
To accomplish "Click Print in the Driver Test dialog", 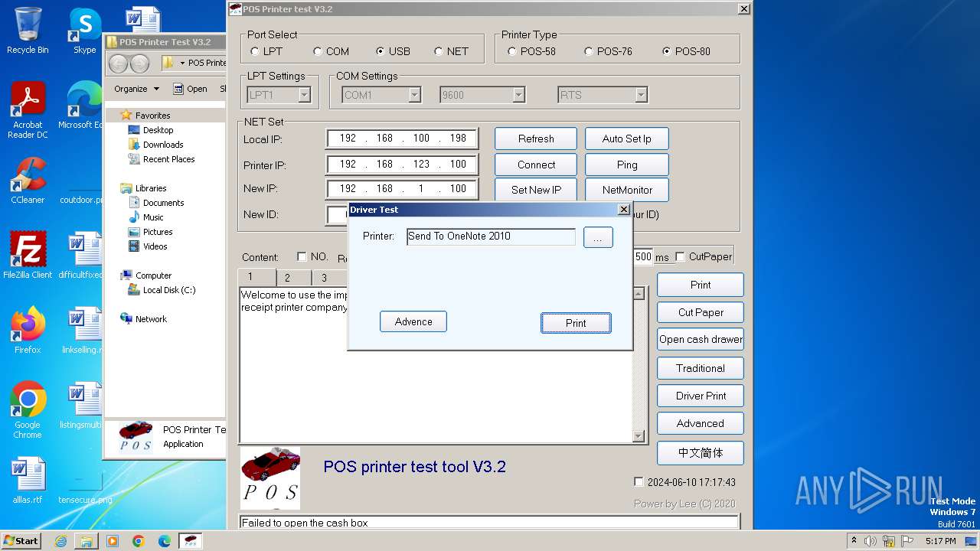I will coord(576,323).
